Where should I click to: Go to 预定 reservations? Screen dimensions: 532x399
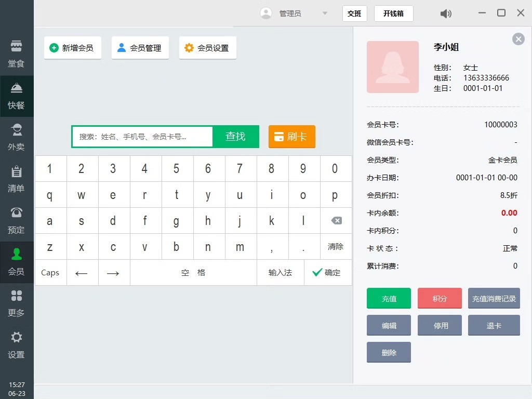17,220
